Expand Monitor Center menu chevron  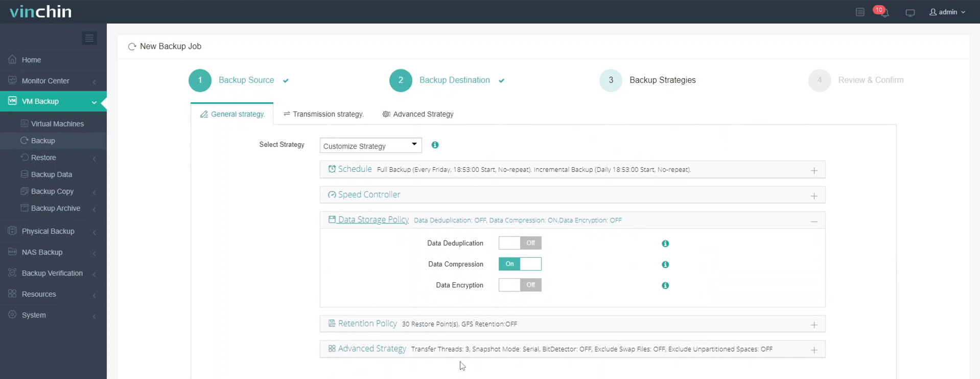pos(95,82)
